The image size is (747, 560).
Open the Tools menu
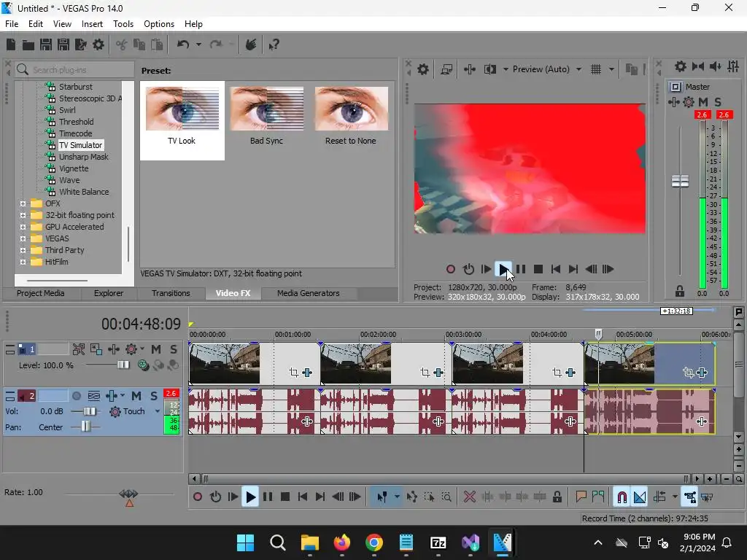123,24
